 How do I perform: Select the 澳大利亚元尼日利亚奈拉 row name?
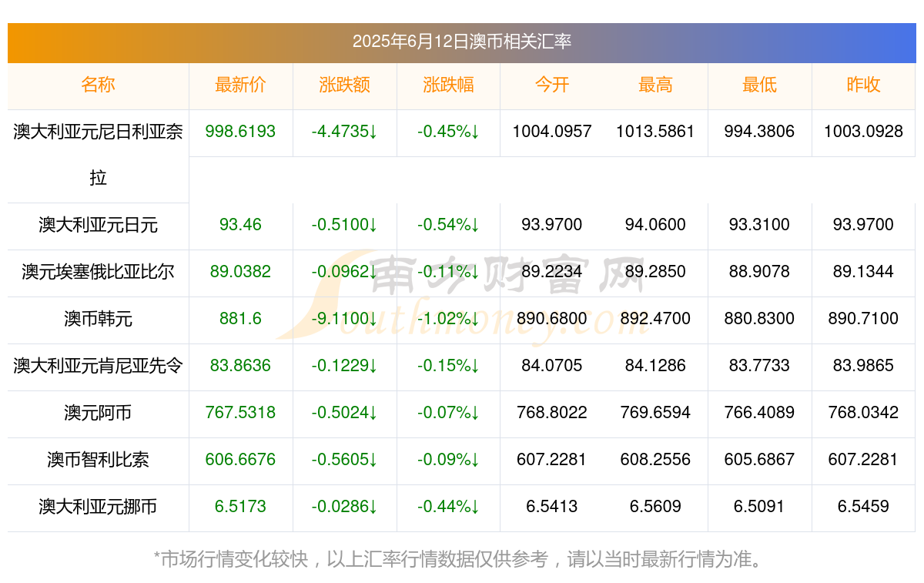(98, 155)
